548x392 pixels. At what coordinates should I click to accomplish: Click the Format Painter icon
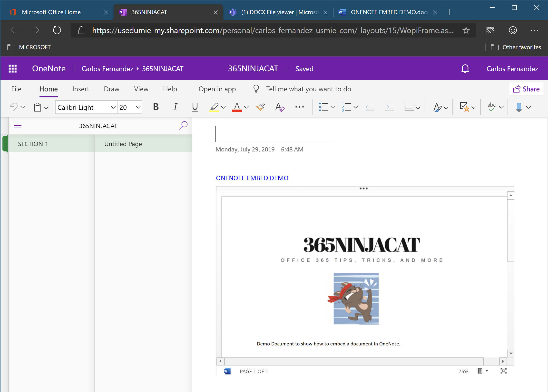[x=261, y=107]
